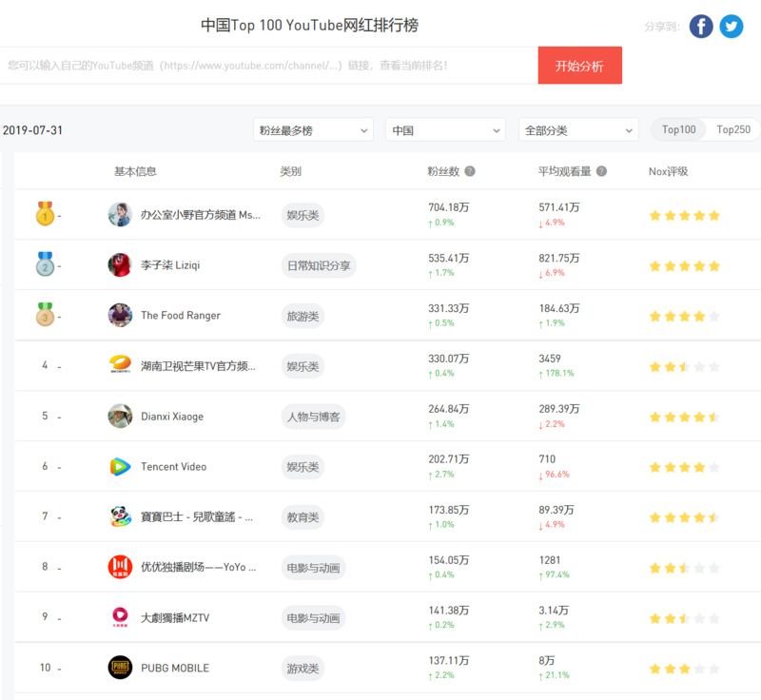761x700 pixels.
Task: Click the help icon beside 平均观看量
Action: [601, 172]
